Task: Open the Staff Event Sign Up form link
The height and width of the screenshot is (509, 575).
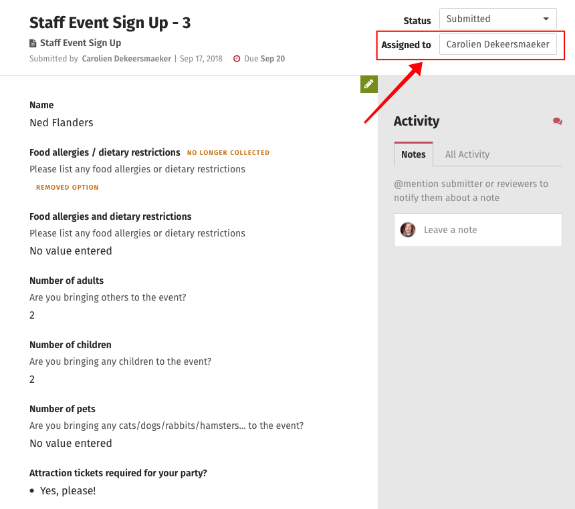Action: (81, 43)
